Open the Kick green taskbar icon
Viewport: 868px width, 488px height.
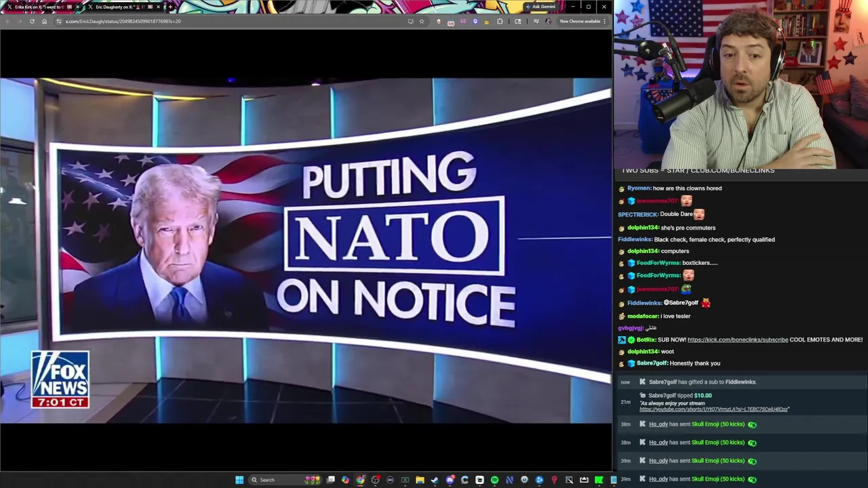tap(598, 480)
